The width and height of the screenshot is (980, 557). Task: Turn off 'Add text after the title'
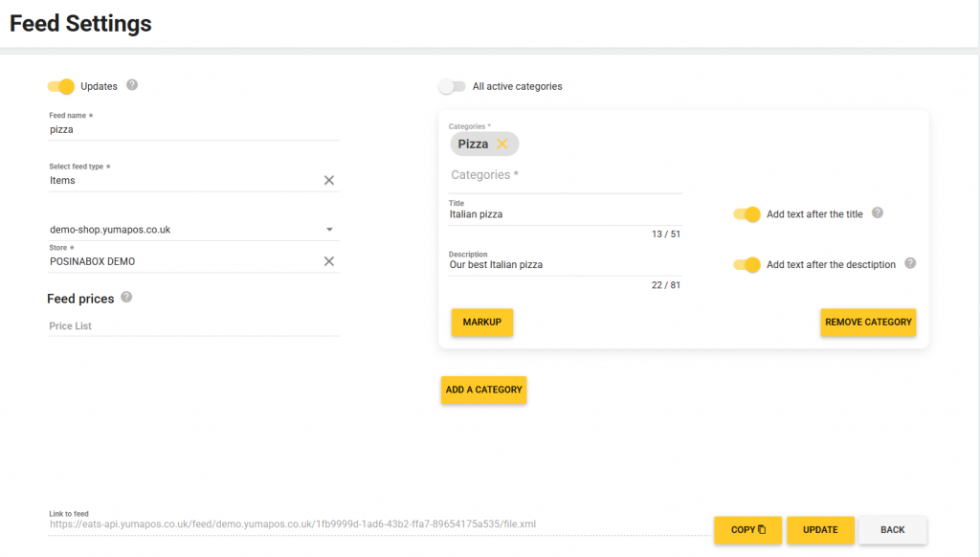point(746,213)
